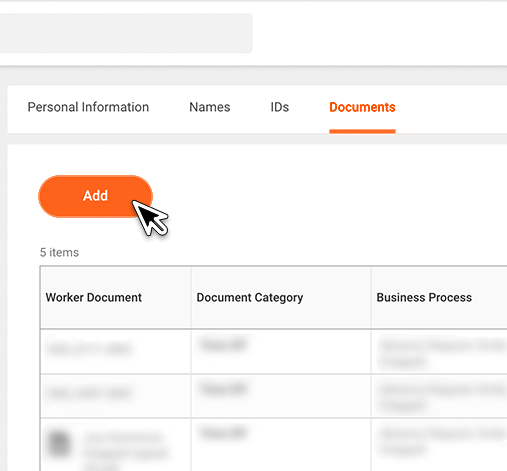This screenshot has height=471, width=507.
Task: Click the Business Process column header
Action: [x=424, y=297]
